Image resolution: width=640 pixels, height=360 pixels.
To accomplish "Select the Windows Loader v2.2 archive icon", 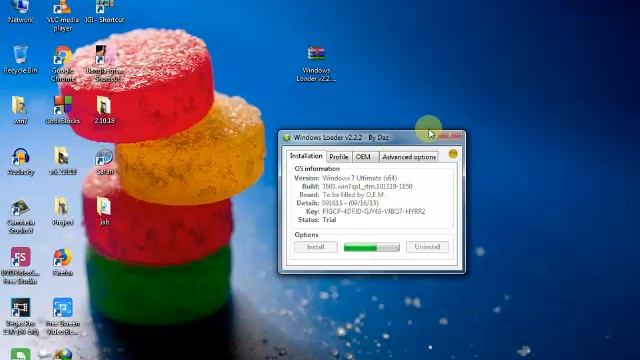I will click(316, 64).
